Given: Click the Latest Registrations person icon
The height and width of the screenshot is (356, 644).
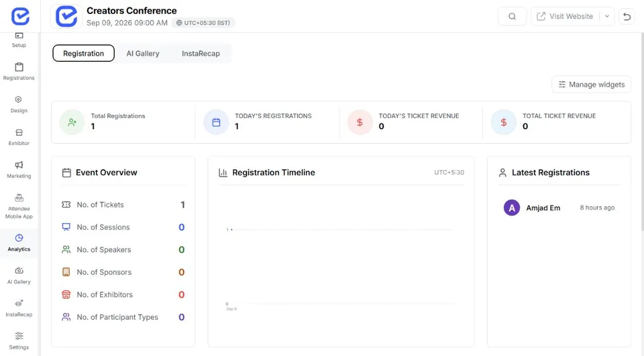Looking at the screenshot, I should pos(502,173).
